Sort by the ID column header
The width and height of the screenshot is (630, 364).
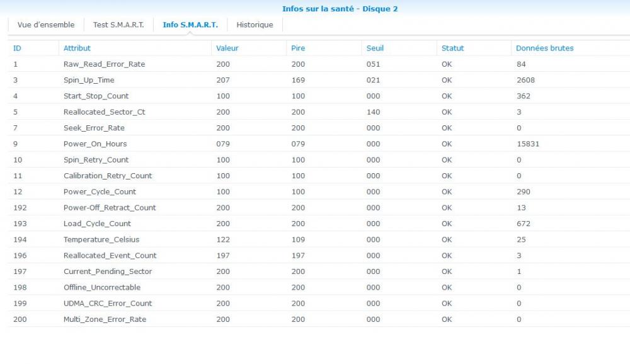coord(17,48)
